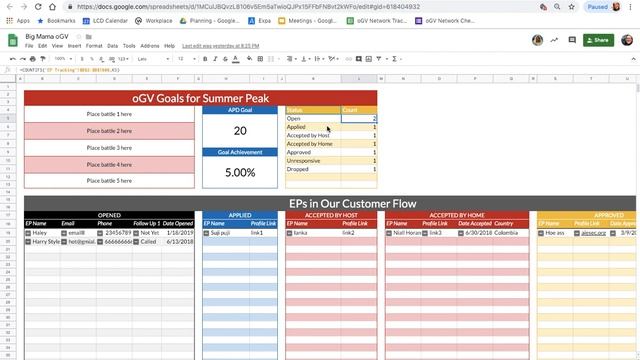Viewport: 640px width, 360px height.
Task: View the activity dashboard trend icon
Action: [x=554, y=40]
